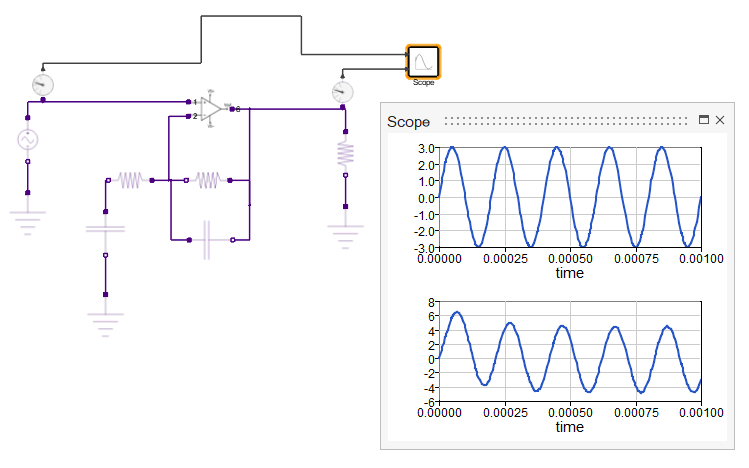Viewport: 749px width, 468px height.
Task: Select the voltage sensor above the load resistor
Action: point(342,92)
